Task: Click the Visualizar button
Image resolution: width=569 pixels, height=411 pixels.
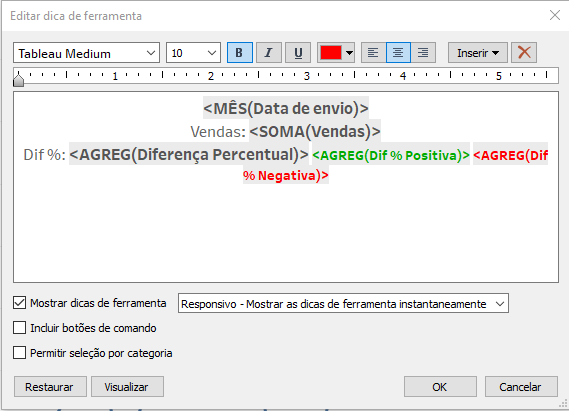Action: pyautogui.click(x=127, y=387)
